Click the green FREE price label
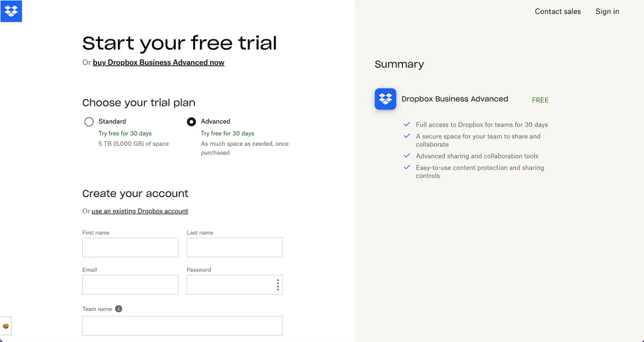The width and height of the screenshot is (644, 342). (x=540, y=100)
